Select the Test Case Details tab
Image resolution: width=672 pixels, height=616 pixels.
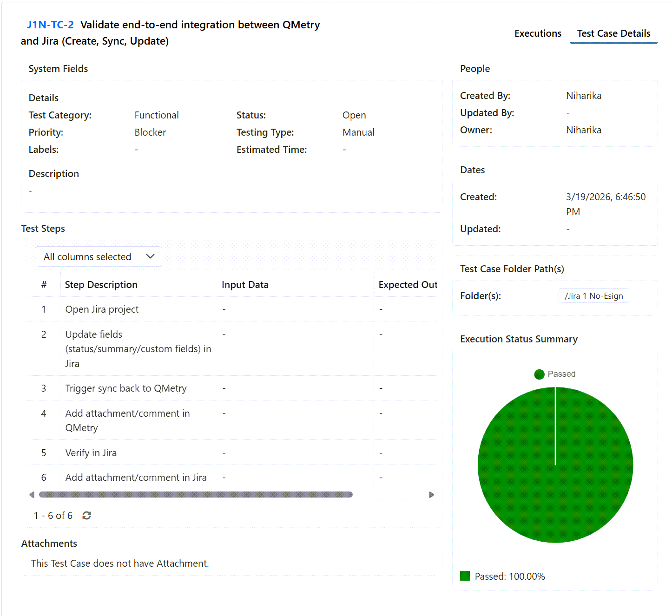point(613,33)
